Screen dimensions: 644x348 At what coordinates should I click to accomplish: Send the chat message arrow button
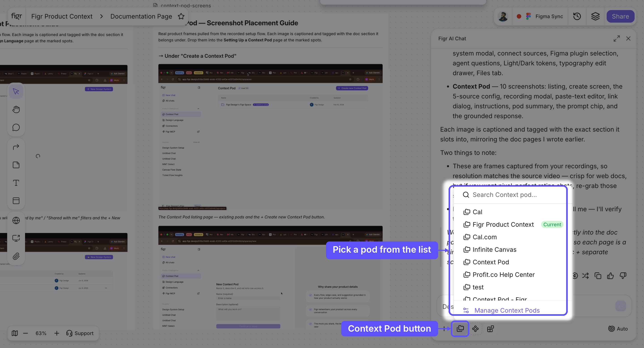621,306
